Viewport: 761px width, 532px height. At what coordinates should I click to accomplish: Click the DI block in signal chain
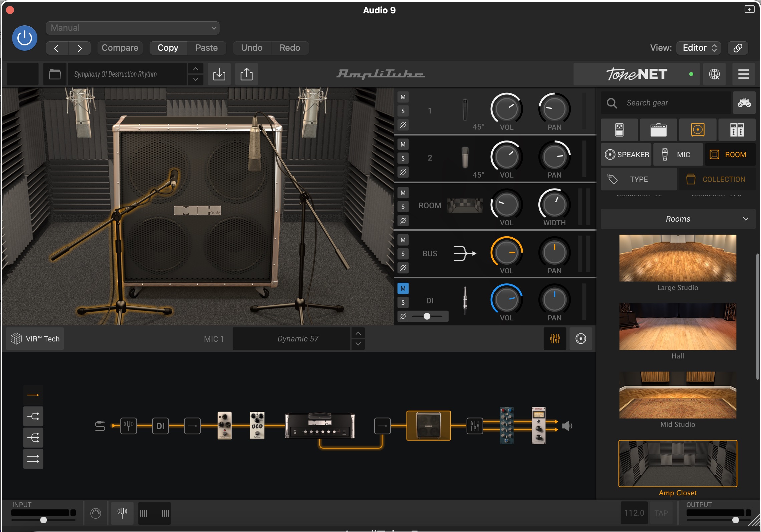click(161, 426)
